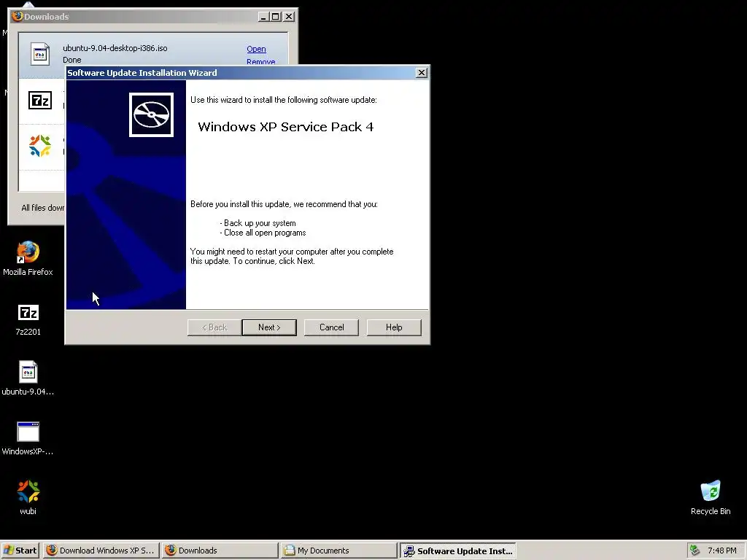Click Firefox icon in Downloads title bar
747x560 pixels.
(18, 16)
